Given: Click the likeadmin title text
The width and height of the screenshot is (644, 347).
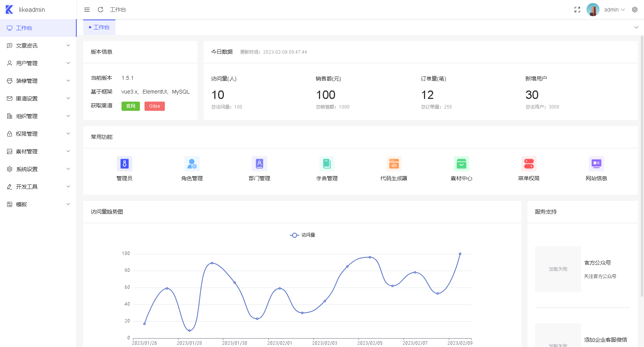Looking at the screenshot, I should click(32, 10).
